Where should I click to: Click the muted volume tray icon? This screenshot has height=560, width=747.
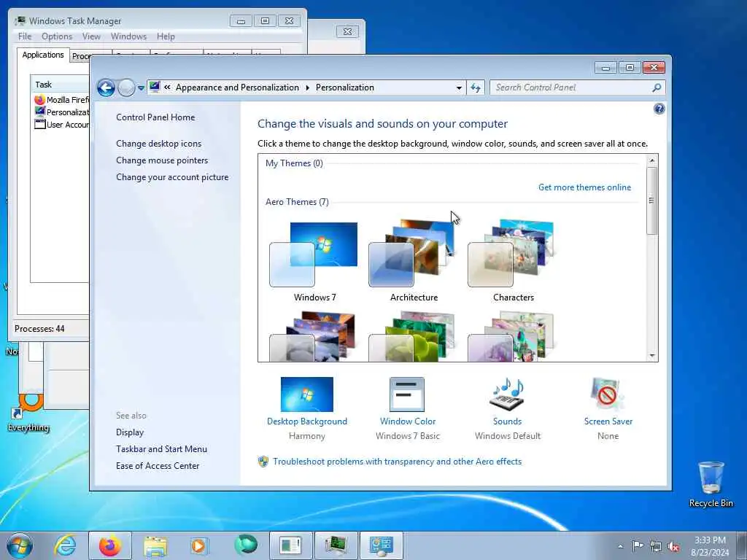(673, 546)
